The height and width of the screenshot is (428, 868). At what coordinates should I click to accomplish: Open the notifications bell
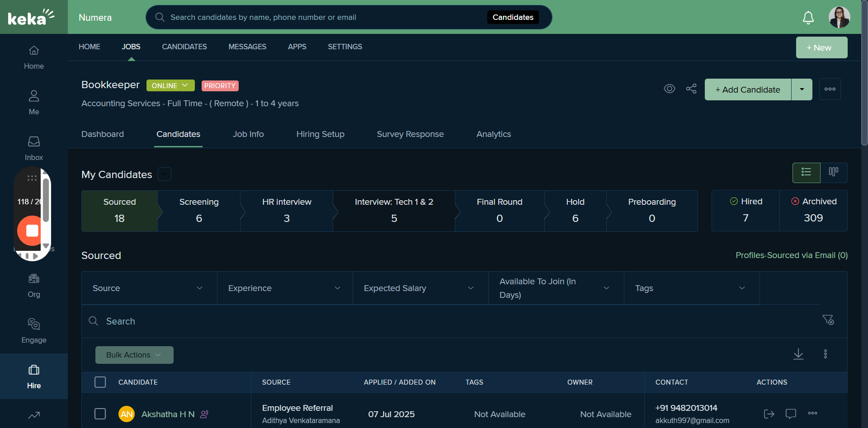tap(808, 18)
